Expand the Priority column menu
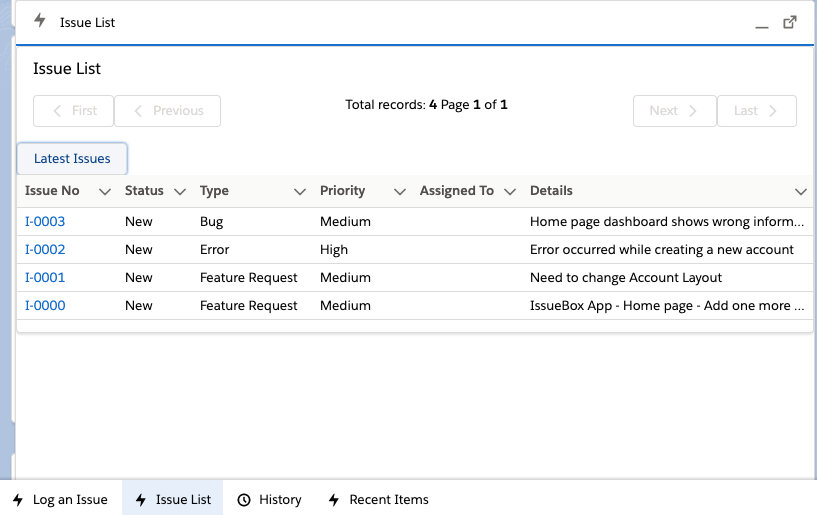Image resolution: width=817 pixels, height=515 pixels. tap(400, 191)
